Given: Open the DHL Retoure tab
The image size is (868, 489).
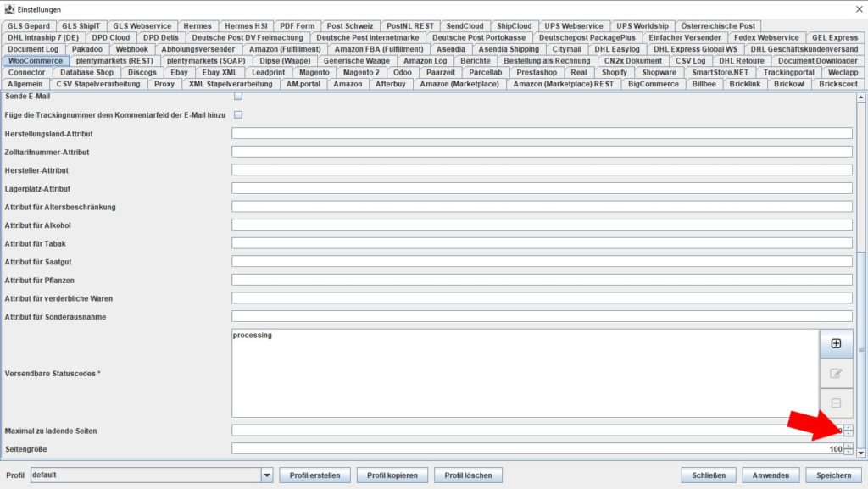Looking at the screenshot, I should pos(742,61).
